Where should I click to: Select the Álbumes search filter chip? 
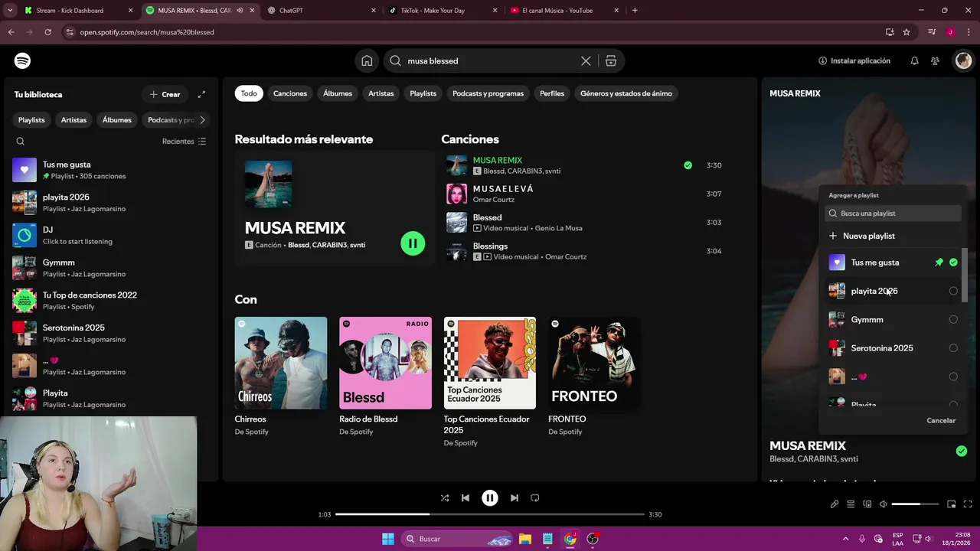338,93
